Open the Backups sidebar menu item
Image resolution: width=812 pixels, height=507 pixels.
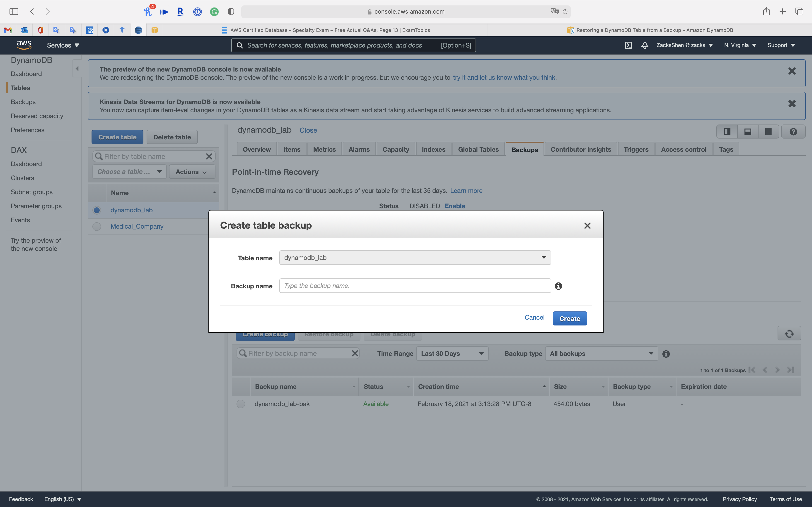pyautogui.click(x=23, y=102)
